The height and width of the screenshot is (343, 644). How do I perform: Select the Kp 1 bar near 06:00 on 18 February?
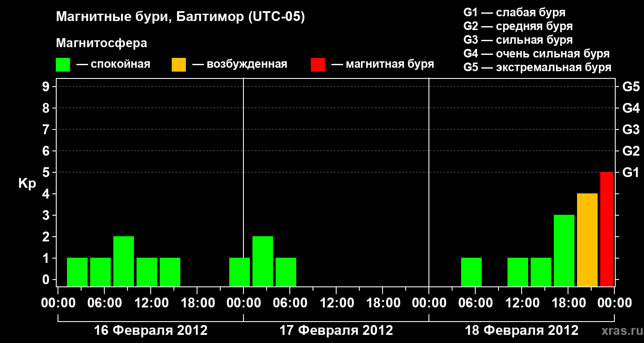point(471,272)
